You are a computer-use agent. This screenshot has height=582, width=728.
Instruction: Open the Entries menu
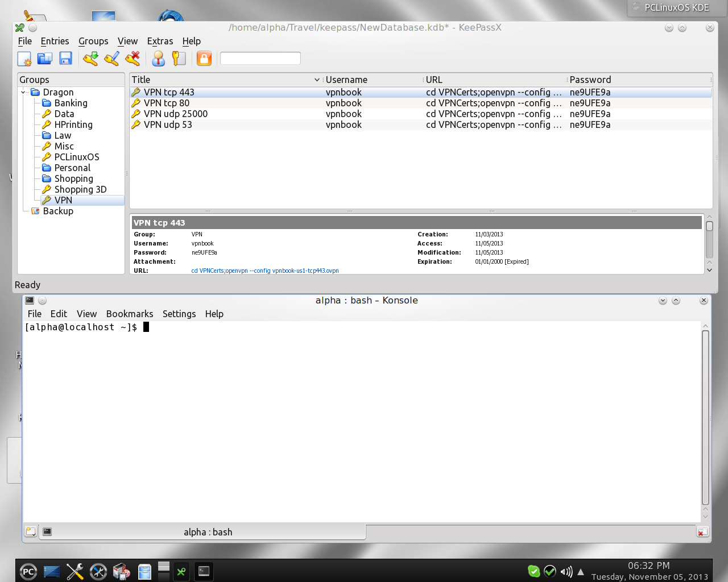pyautogui.click(x=55, y=41)
